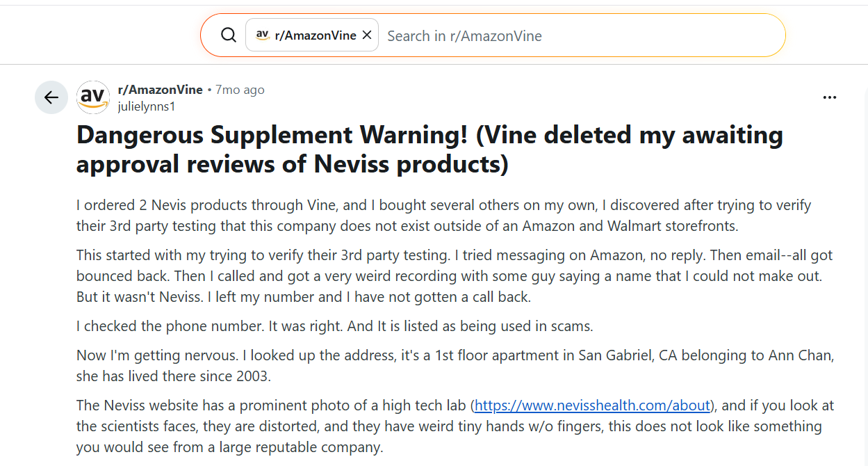868x466 pixels.
Task: View julielynns1 user profile
Action: [147, 106]
